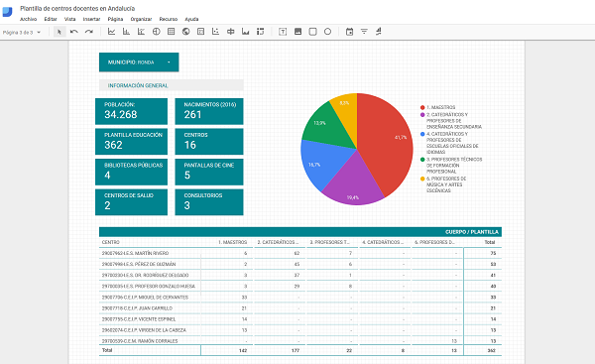Click the undo arrow in the toolbar
Image resolution: width=595 pixels, height=364 pixels.
click(74, 32)
